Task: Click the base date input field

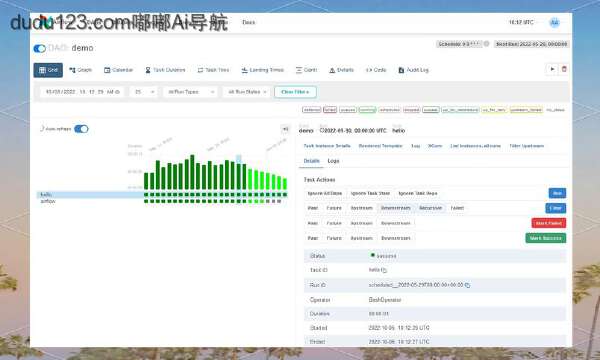Action: click(x=82, y=92)
